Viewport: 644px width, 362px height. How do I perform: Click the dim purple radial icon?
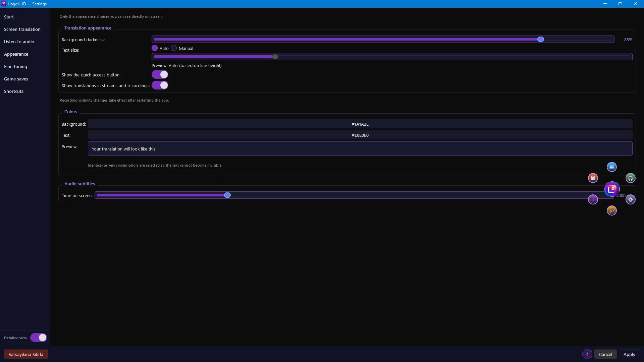point(593,199)
